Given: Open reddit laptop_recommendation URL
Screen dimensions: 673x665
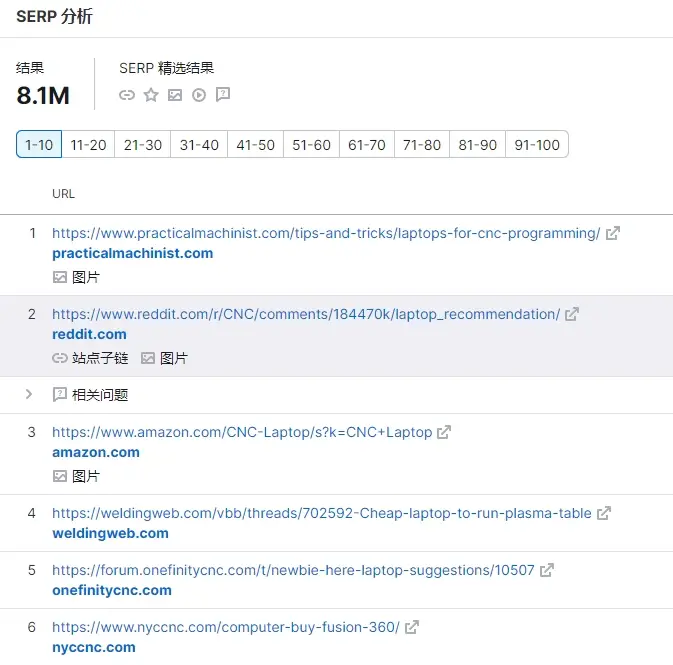Looking at the screenshot, I should 306,314.
